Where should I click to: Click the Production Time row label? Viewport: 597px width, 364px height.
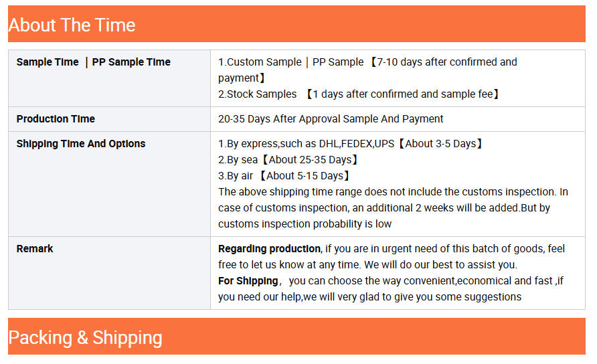click(56, 119)
